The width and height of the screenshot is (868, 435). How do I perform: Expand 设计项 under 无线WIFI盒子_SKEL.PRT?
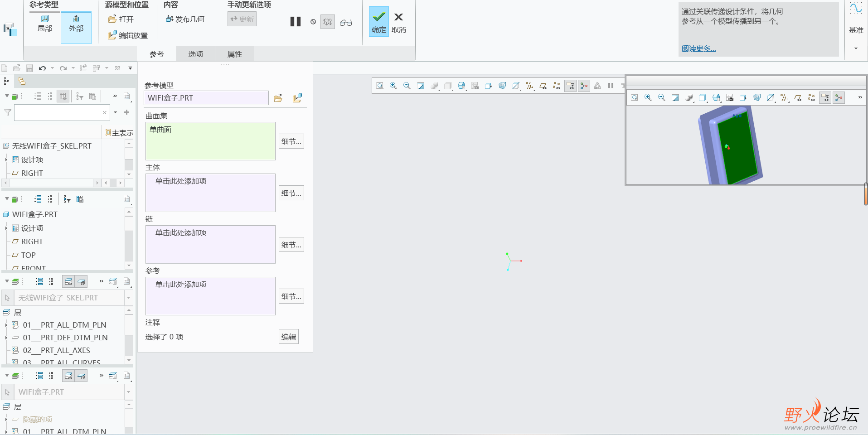[x=6, y=159]
